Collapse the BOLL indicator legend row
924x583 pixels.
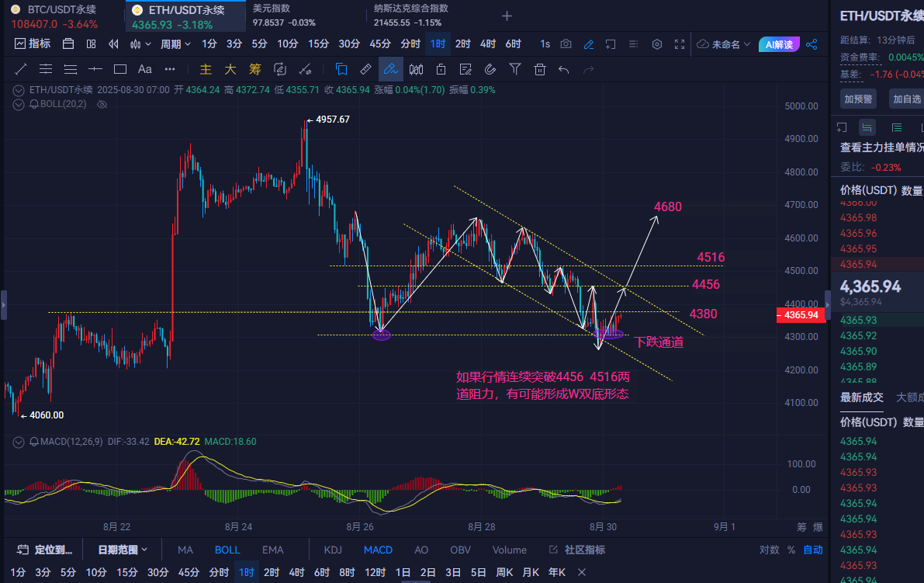point(19,104)
